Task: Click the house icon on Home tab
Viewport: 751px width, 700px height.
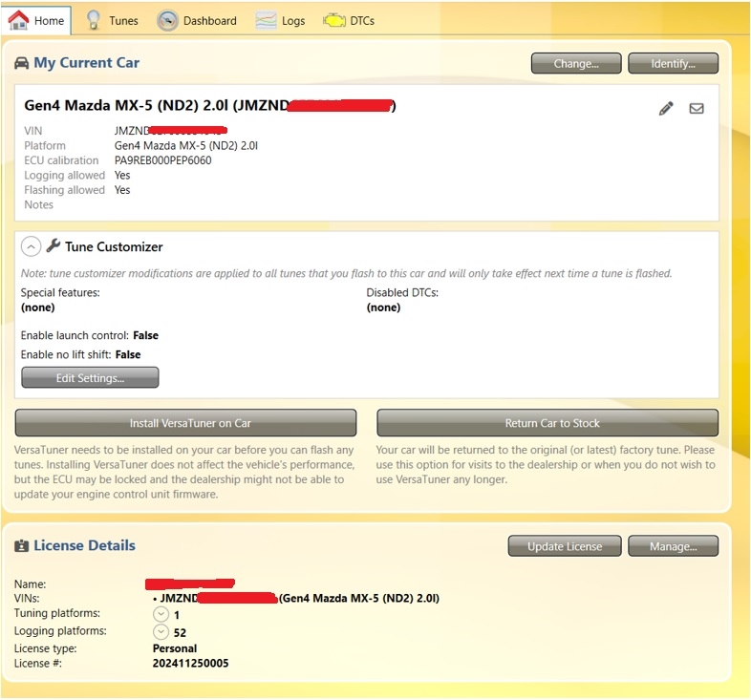Action: [19, 20]
